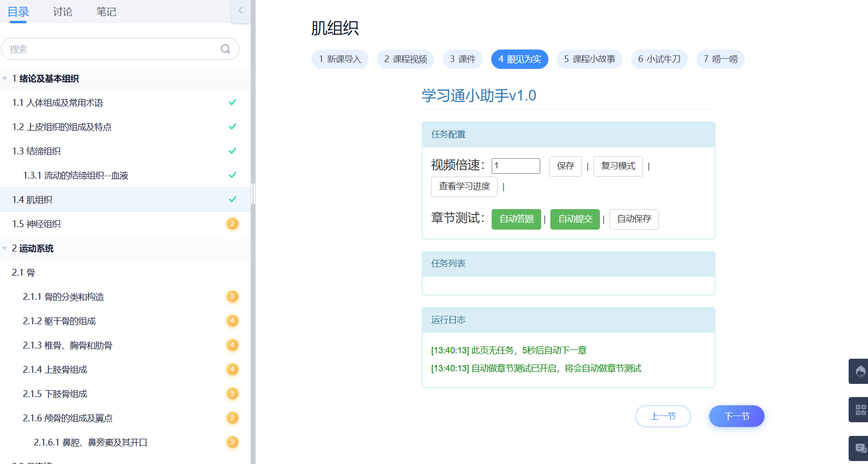Open step 2 课程视频
This screenshot has height=464, width=868.
[x=405, y=59]
